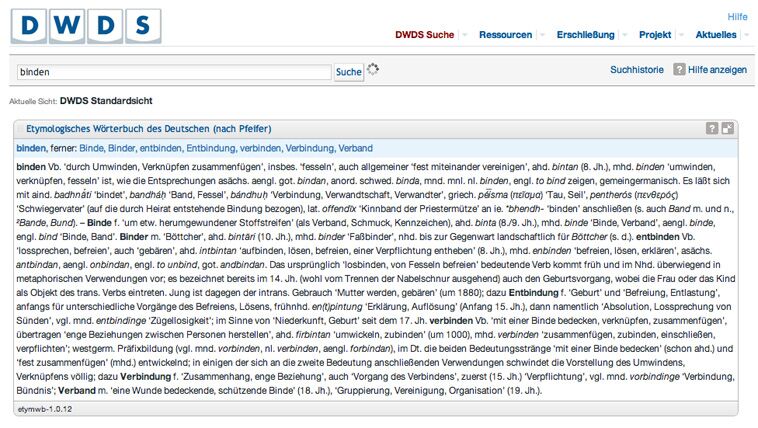
Task: Open the Aktuelles dropdown arrow
Action: pyautogui.click(x=745, y=35)
